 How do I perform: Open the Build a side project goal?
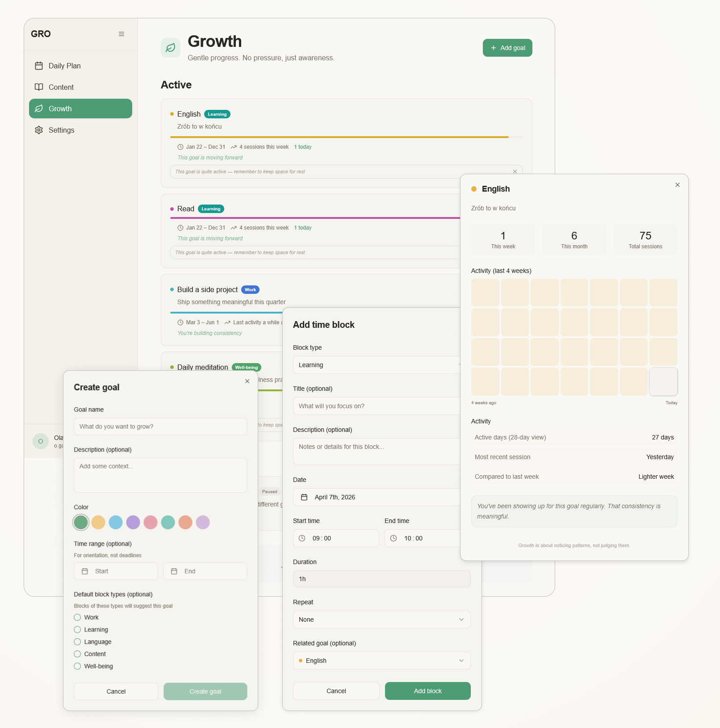click(207, 290)
